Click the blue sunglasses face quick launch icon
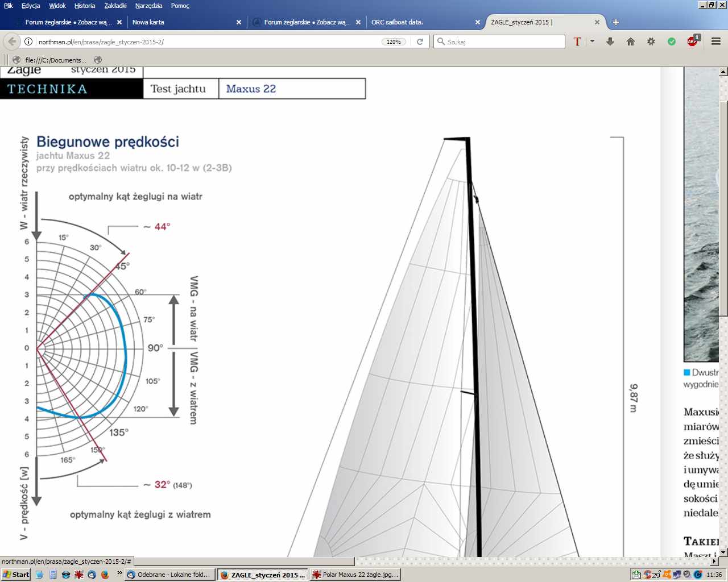The image size is (728, 582). point(66,575)
